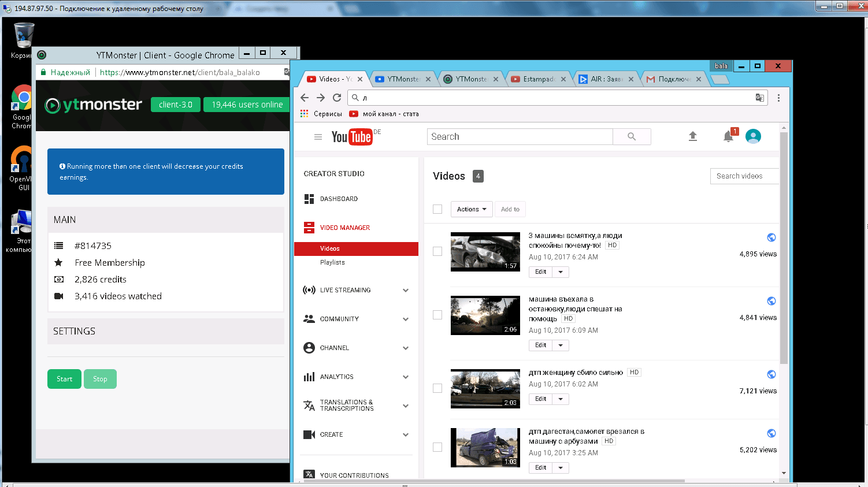Click Edit for 'машина въехала в остановку' video

click(541, 345)
